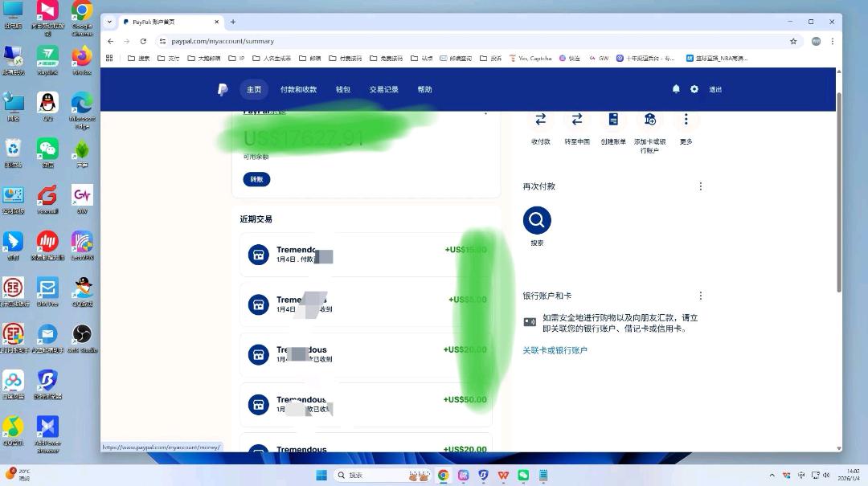Click the page vertical scrollbar thumb
This screenshot has width=868, height=486.
838,191
